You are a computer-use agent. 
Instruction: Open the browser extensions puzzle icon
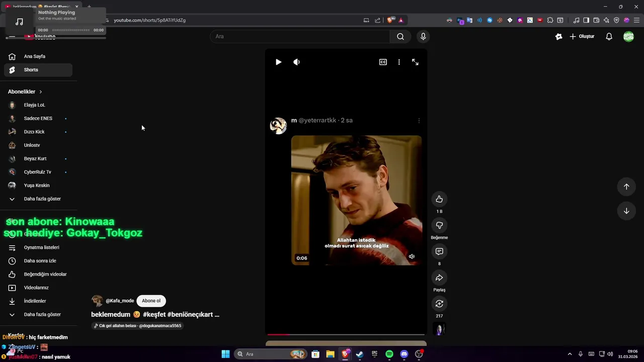(550, 20)
